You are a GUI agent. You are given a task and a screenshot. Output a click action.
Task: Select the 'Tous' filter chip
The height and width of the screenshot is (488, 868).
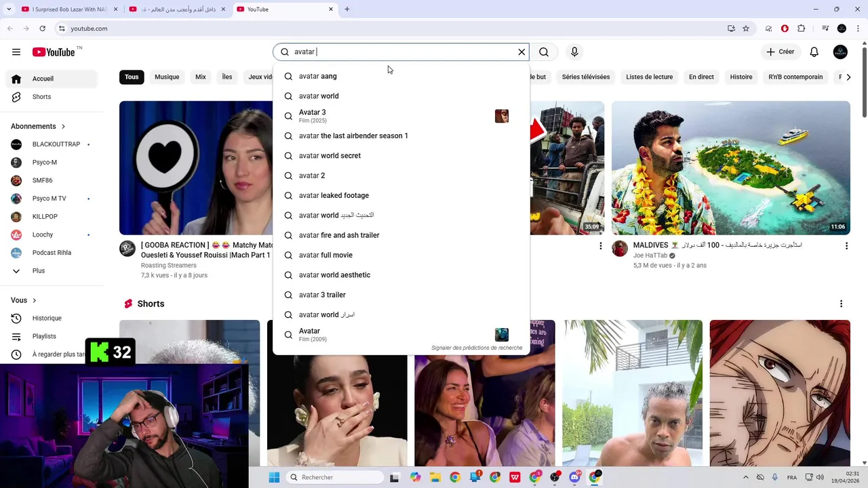point(132,77)
